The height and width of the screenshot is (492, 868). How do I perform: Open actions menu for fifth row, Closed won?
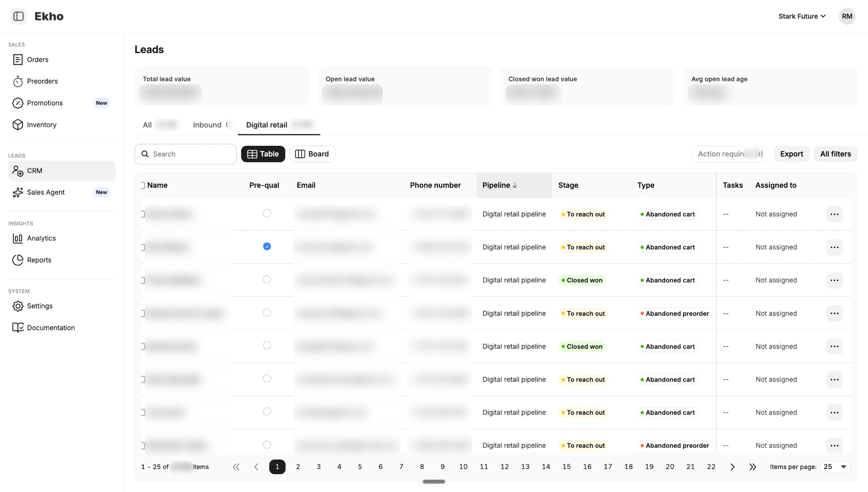pos(834,346)
